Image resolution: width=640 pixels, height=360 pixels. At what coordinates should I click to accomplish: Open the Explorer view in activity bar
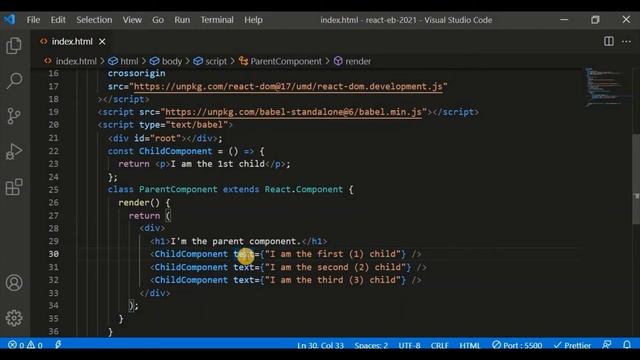(14, 45)
